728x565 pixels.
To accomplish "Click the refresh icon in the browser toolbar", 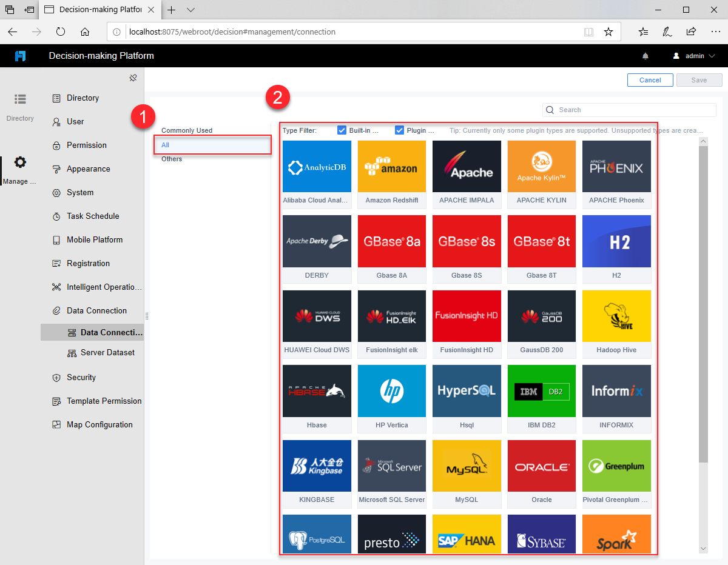I will pos(61,32).
